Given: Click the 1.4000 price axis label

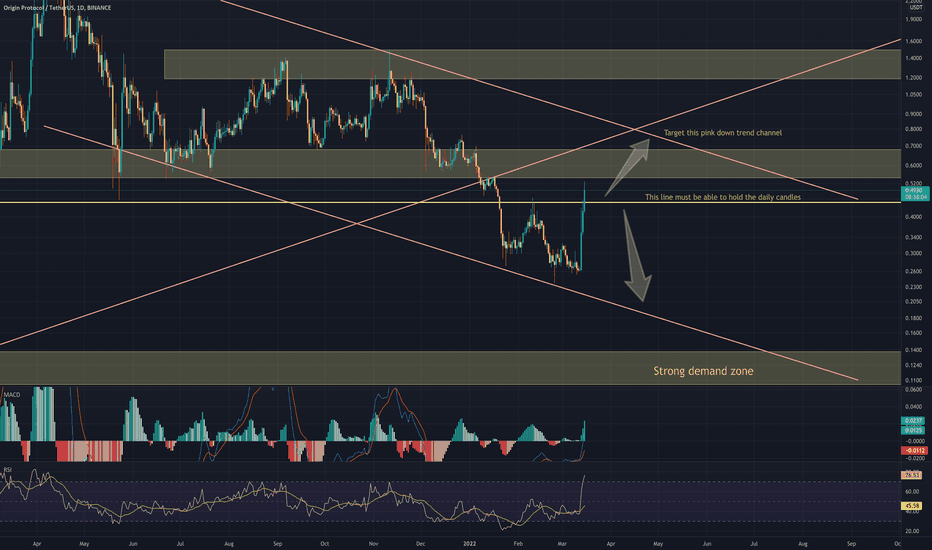Looking at the screenshot, I should point(914,58).
